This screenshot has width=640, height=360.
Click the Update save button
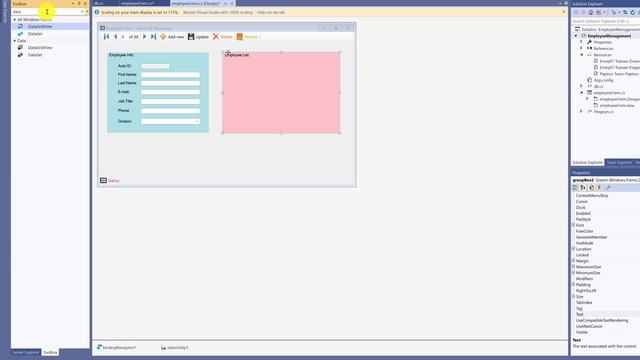[x=198, y=37]
